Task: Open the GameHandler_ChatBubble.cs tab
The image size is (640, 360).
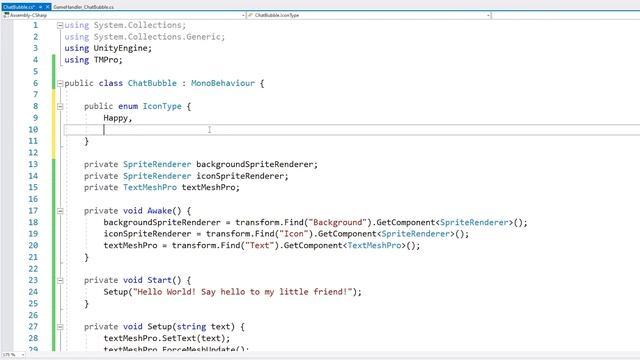Action: (x=83, y=7)
